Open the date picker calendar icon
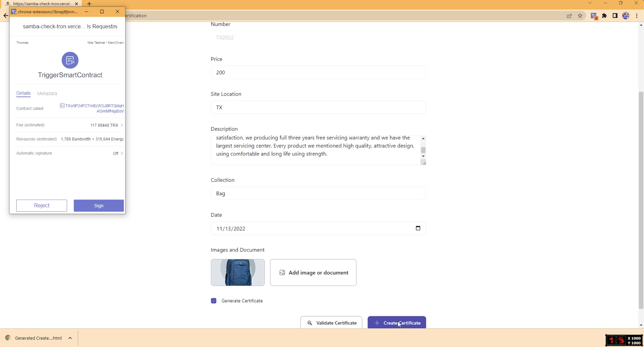The width and height of the screenshot is (644, 347). coord(418,228)
